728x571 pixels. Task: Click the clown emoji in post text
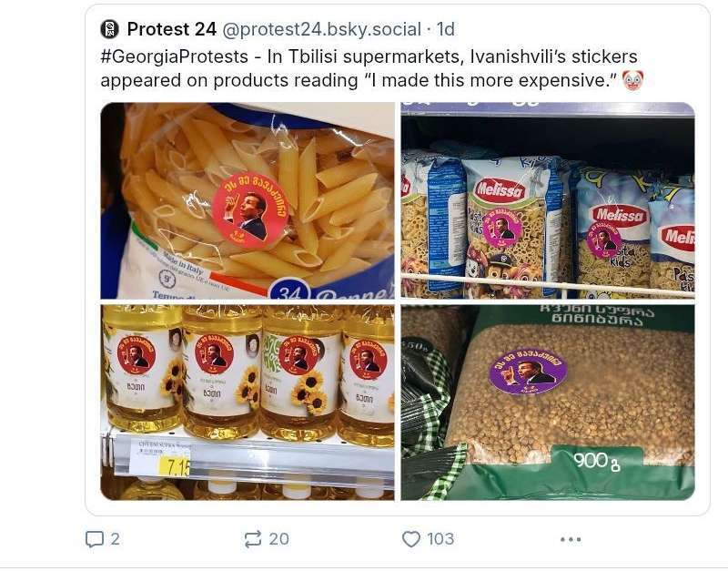(632, 80)
